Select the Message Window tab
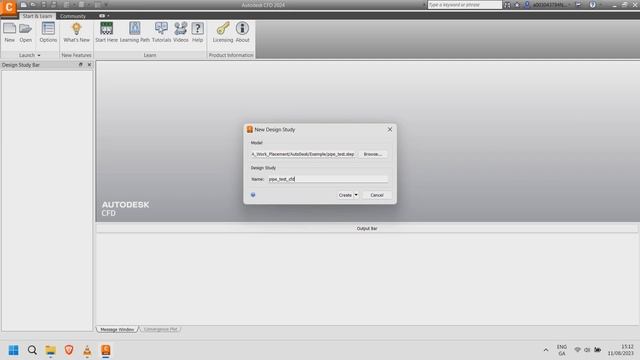 pyautogui.click(x=117, y=329)
